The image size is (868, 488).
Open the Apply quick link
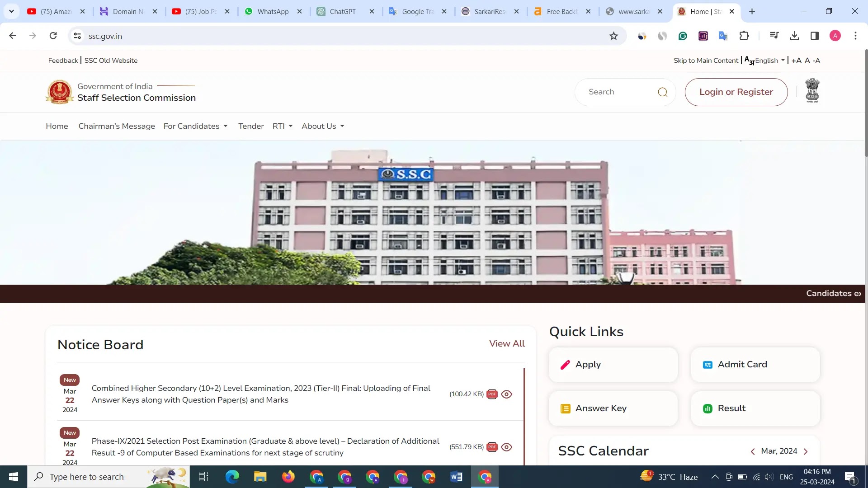point(613,365)
